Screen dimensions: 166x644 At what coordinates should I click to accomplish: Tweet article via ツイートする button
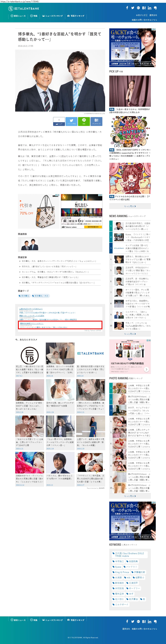[72, 121]
